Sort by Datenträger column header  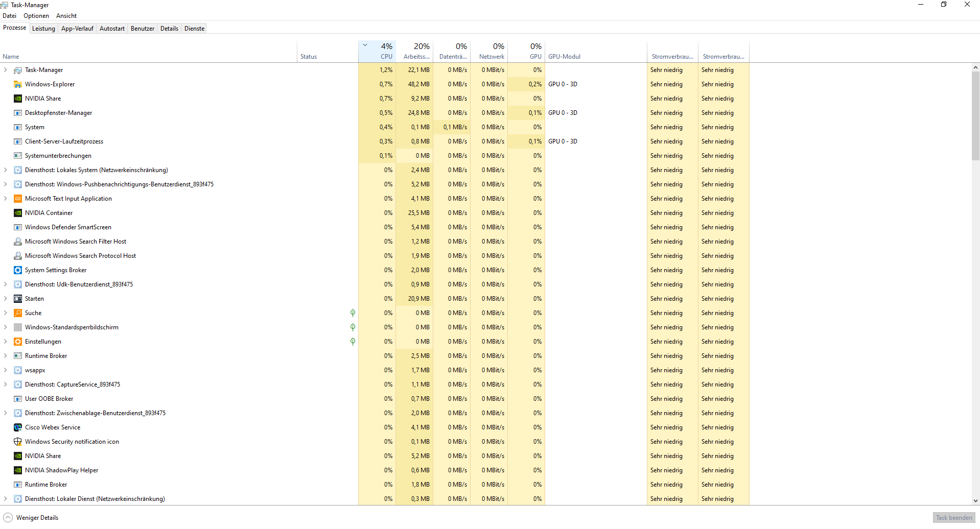pos(452,52)
